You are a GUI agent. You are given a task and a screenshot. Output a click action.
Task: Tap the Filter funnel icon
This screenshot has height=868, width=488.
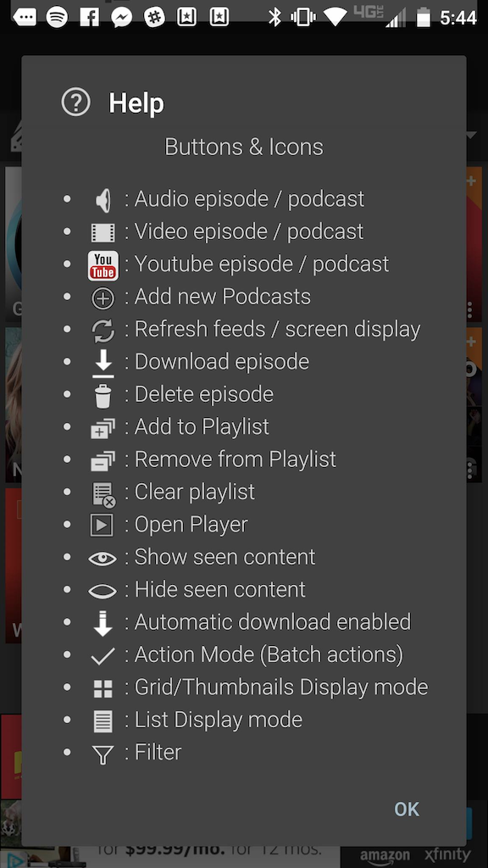tap(103, 754)
